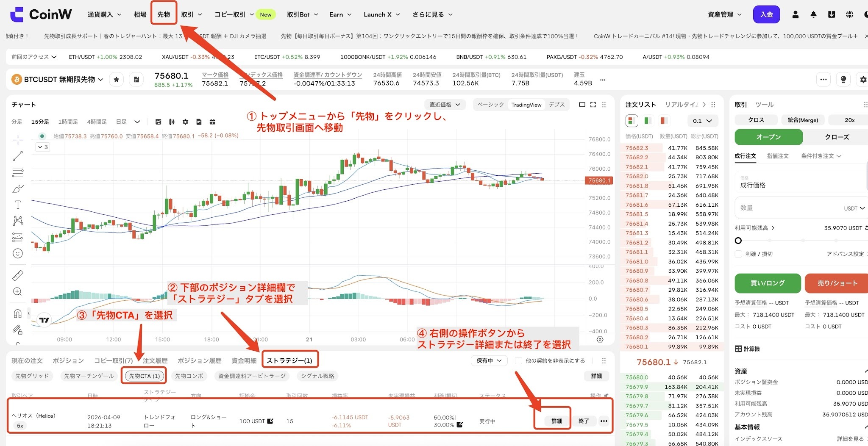Open the 保有中 status filter dropdown
This screenshot has width=868, height=446.
(489, 360)
